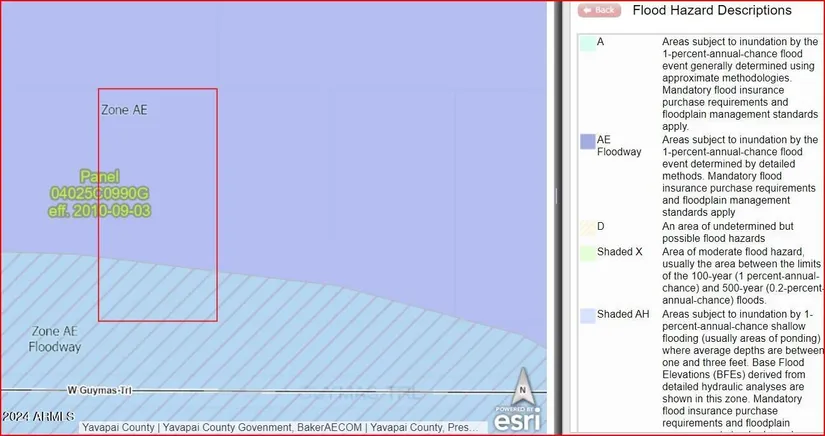Click the Shaded X legend label
The width and height of the screenshot is (825, 436).
pyautogui.click(x=620, y=252)
